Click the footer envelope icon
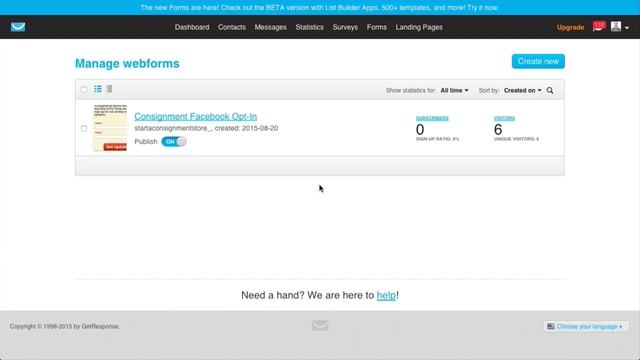Image resolution: width=640 pixels, height=360 pixels. tap(320, 325)
